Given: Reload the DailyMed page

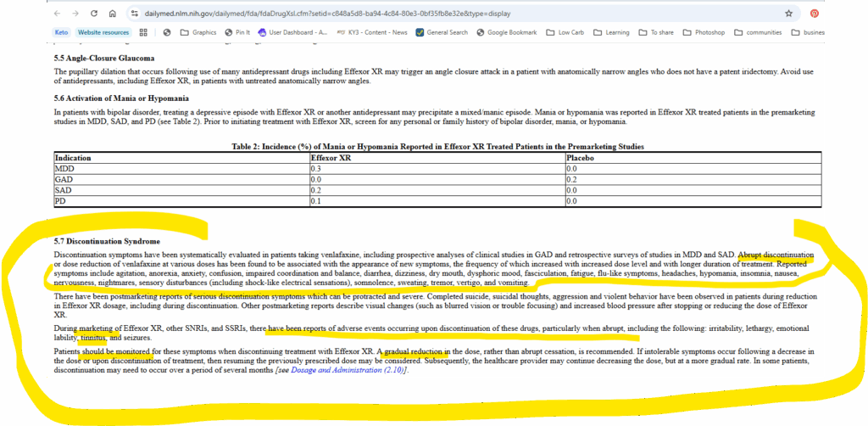Looking at the screenshot, I should pyautogui.click(x=93, y=14).
